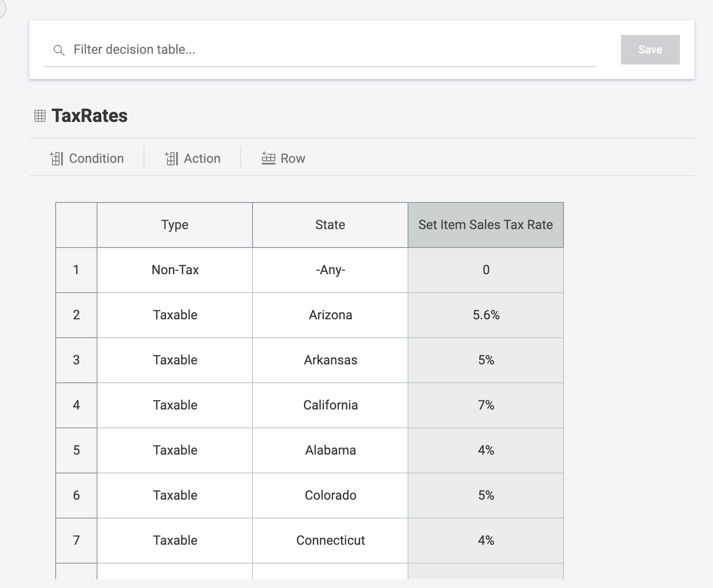The width and height of the screenshot is (713, 588).
Task: Edit the Connecticut state cell
Action: [x=330, y=541]
